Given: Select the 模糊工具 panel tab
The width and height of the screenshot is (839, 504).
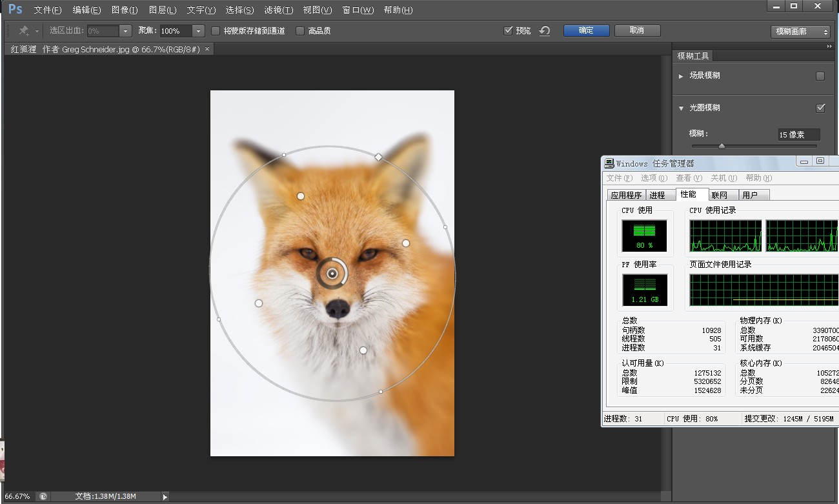Looking at the screenshot, I should [x=694, y=56].
